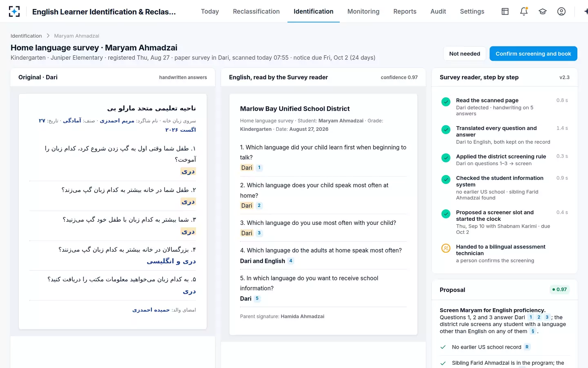Click the highlighted Dari answer under English question 3
Screen dimensions: 588x368
pyautogui.click(x=247, y=233)
